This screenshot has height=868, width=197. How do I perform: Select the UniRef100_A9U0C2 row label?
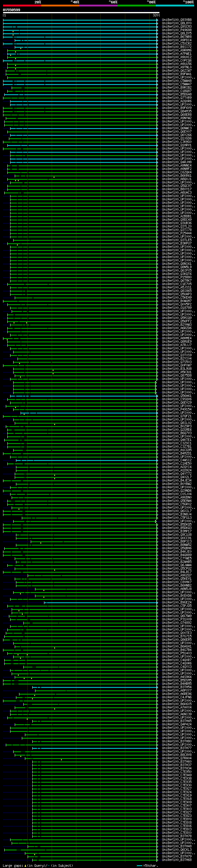point(177,57)
